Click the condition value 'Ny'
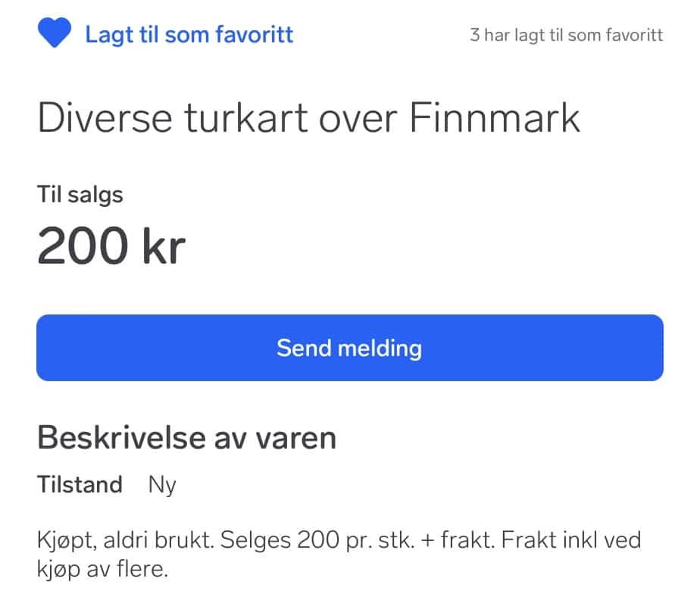 pos(162,485)
